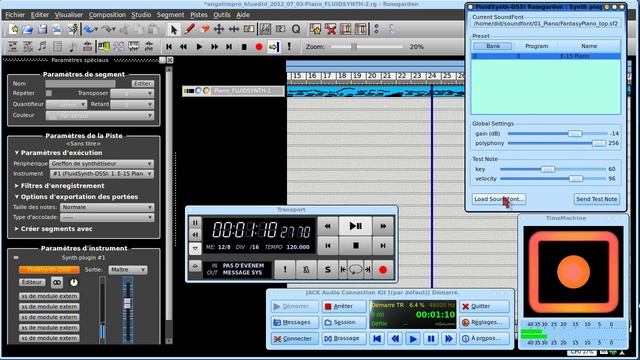
Task: Click the main toolbar stop button
Action: point(244,47)
